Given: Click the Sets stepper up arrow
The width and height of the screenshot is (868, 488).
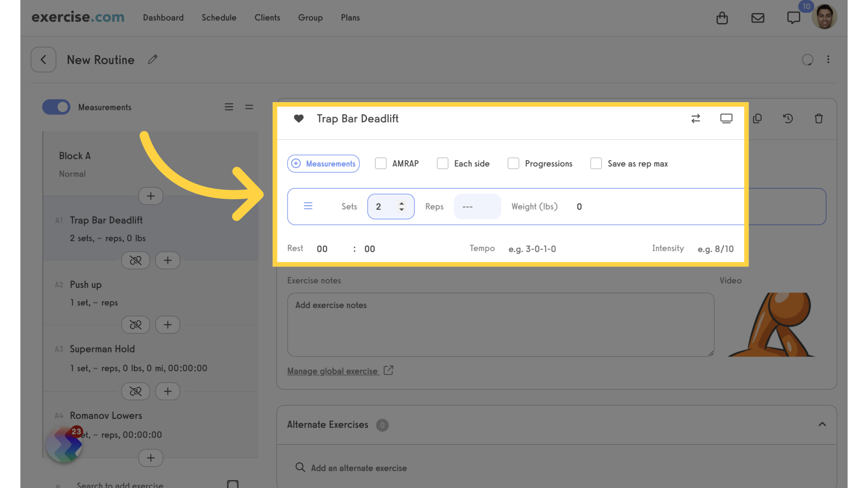Looking at the screenshot, I should coord(402,202).
